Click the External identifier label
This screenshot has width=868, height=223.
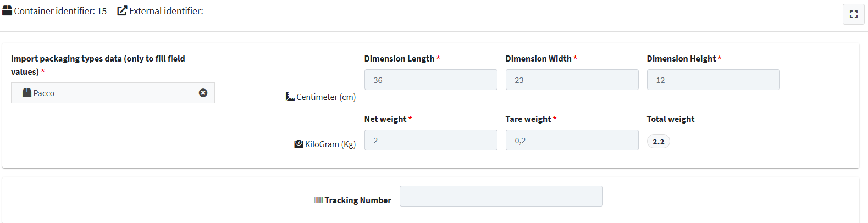point(166,11)
